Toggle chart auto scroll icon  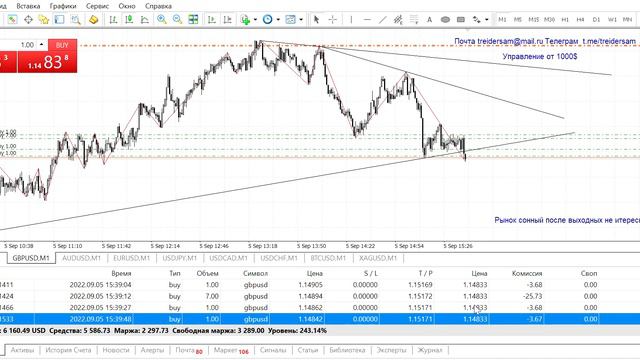click(x=211, y=19)
